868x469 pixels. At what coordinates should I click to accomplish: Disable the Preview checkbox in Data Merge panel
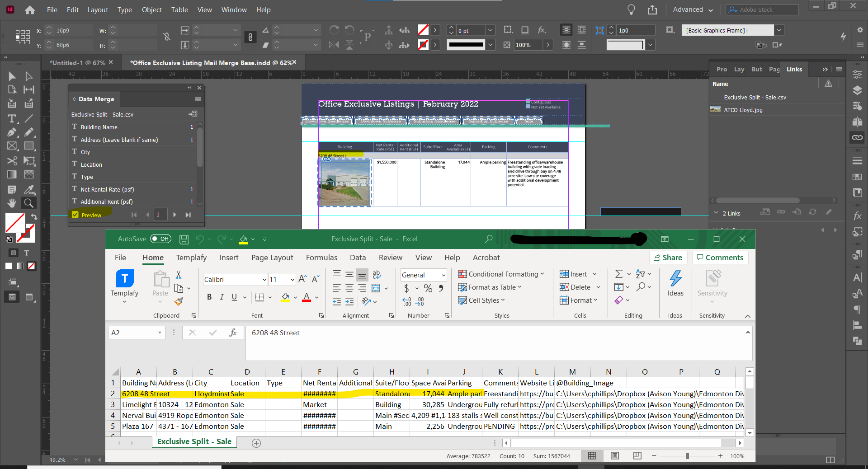pyautogui.click(x=75, y=215)
